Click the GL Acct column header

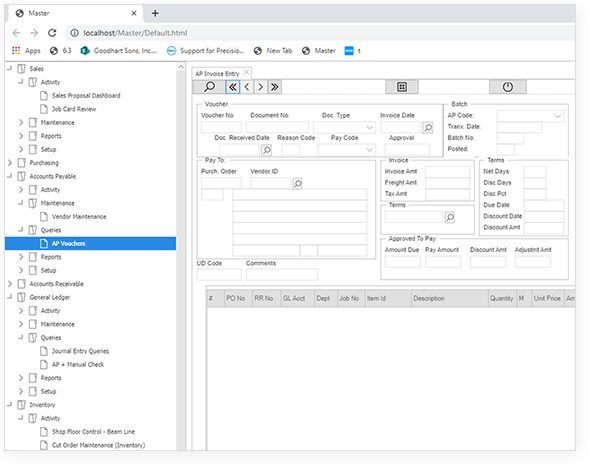click(x=298, y=299)
